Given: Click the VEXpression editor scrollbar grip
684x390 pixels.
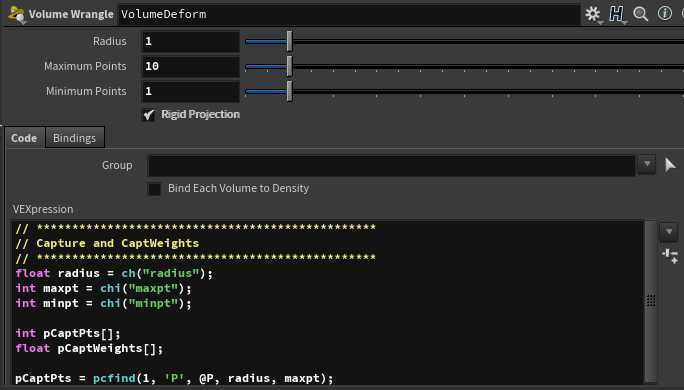Looking at the screenshot, I should pyautogui.click(x=650, y=300).
